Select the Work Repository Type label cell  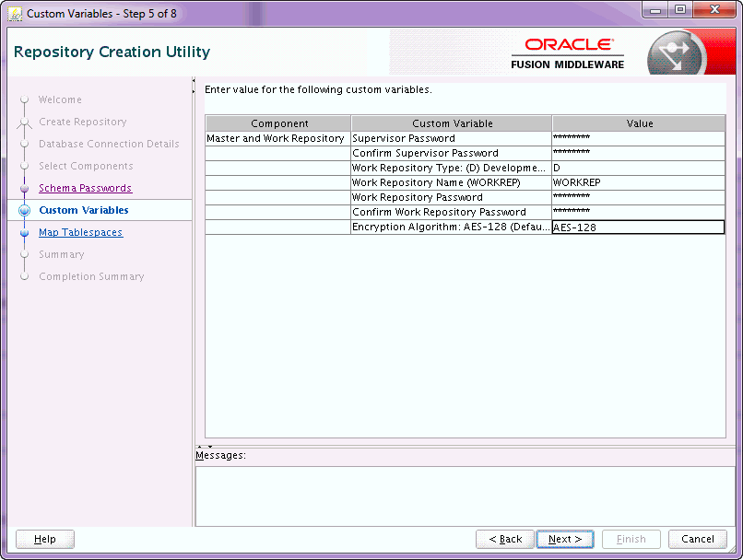pos(452,168)
